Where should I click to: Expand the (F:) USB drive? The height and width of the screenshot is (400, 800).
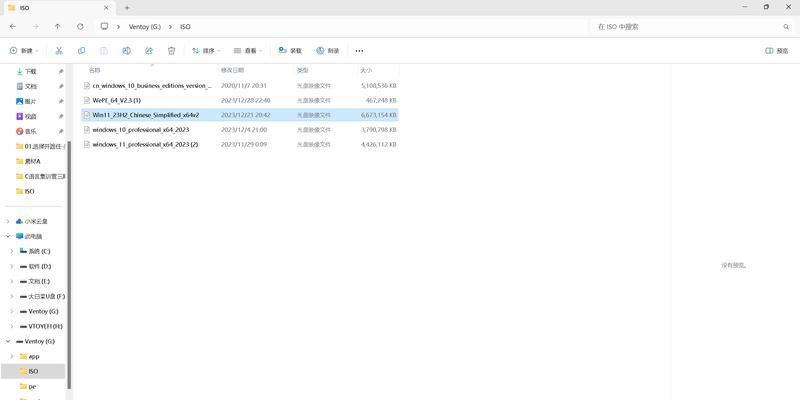(12, 296)
